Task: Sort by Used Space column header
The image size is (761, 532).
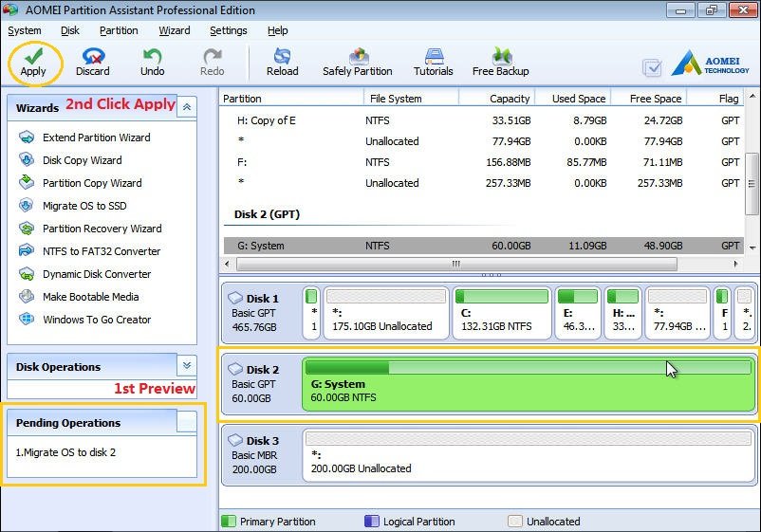Action: coord(573,98)
